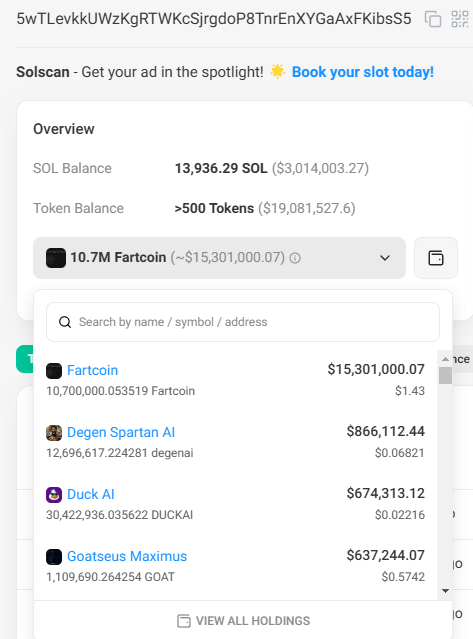Click the Duck AI token icon
Viewport: 473px width, 639px height.
(54, 495)
